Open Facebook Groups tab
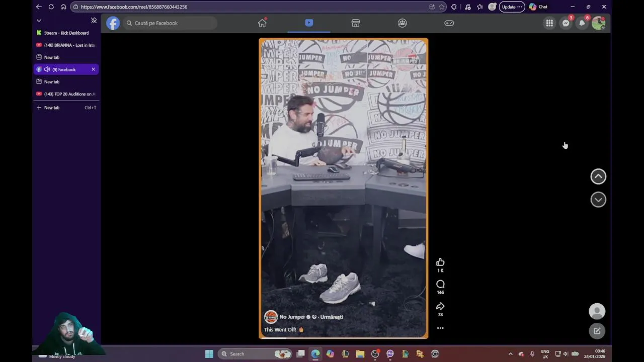 403,23
